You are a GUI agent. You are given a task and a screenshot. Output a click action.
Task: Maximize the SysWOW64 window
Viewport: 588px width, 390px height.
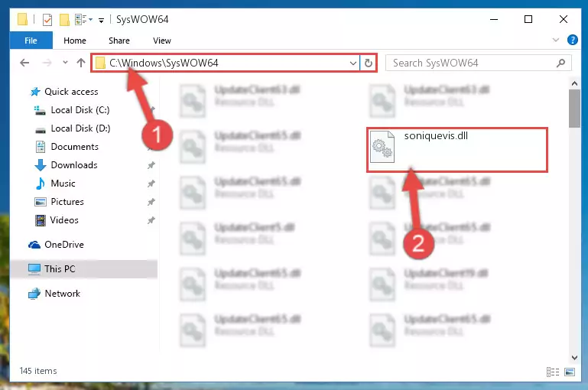click(x=528, y=19)
